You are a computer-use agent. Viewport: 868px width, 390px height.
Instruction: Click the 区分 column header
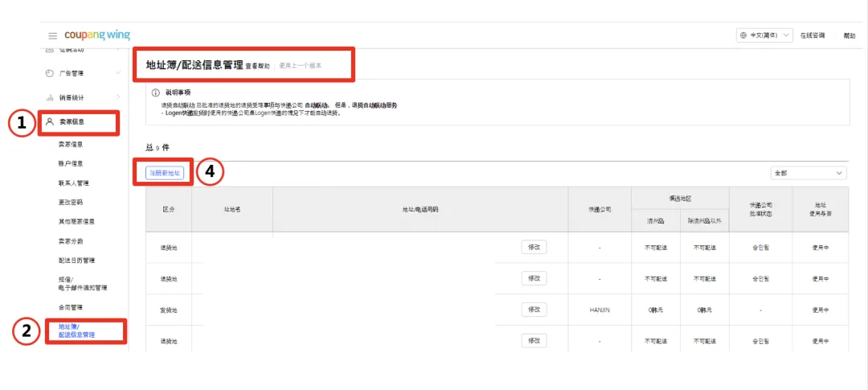pos(169,209)
